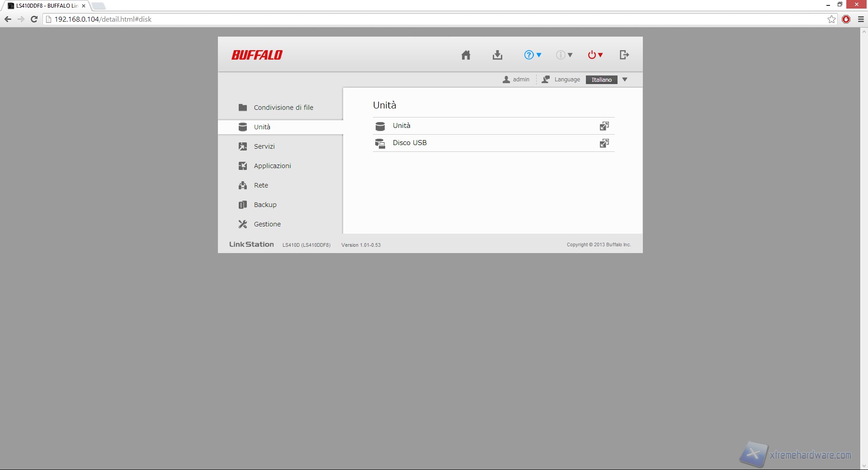Reload the page with browser refresh button
The width and height of the screenshot is (868, 470).
34,19
